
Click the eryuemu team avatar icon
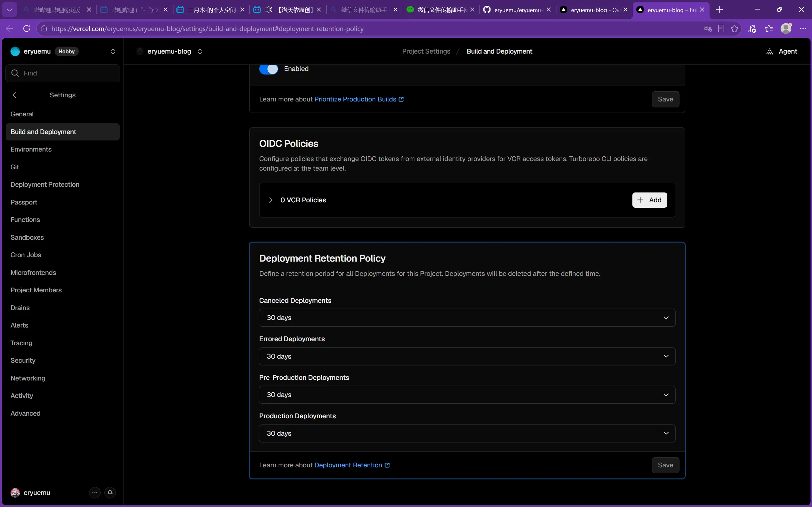pyautogui.click(x=15, y=51)
